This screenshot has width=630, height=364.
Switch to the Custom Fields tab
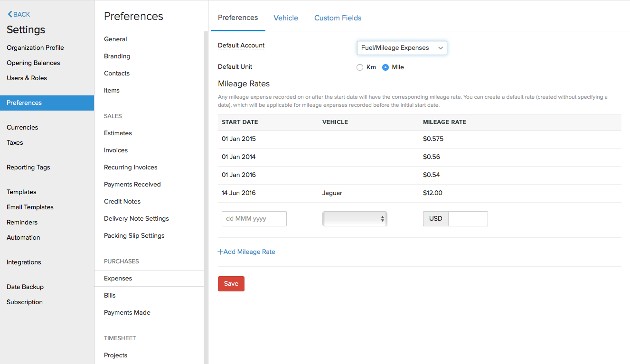(338, 18)
